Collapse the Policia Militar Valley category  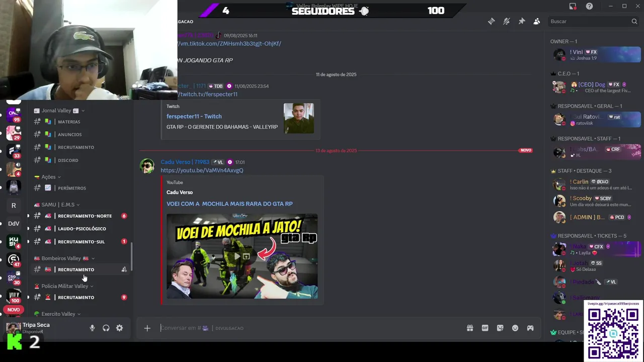(x=63, y=286)
